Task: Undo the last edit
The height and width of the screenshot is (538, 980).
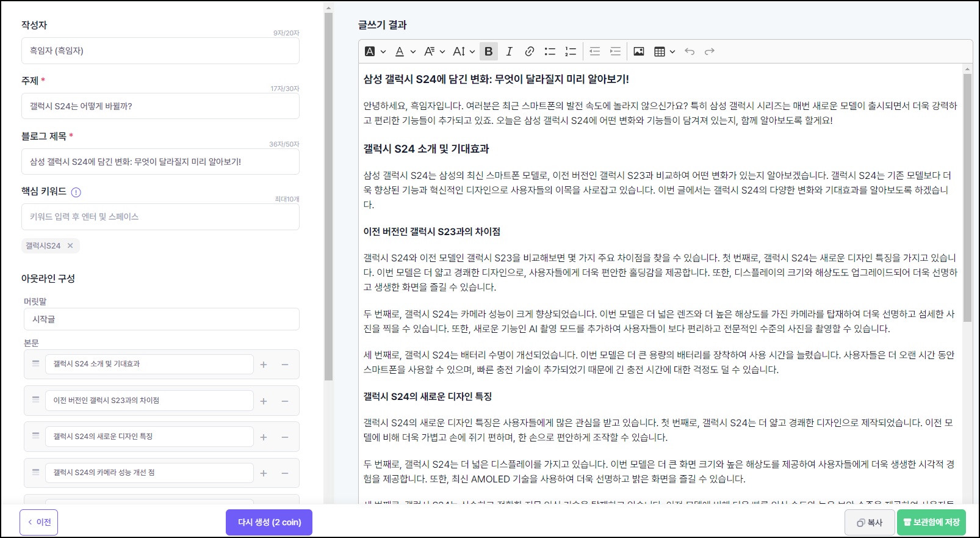Action: tap(690, 51)
